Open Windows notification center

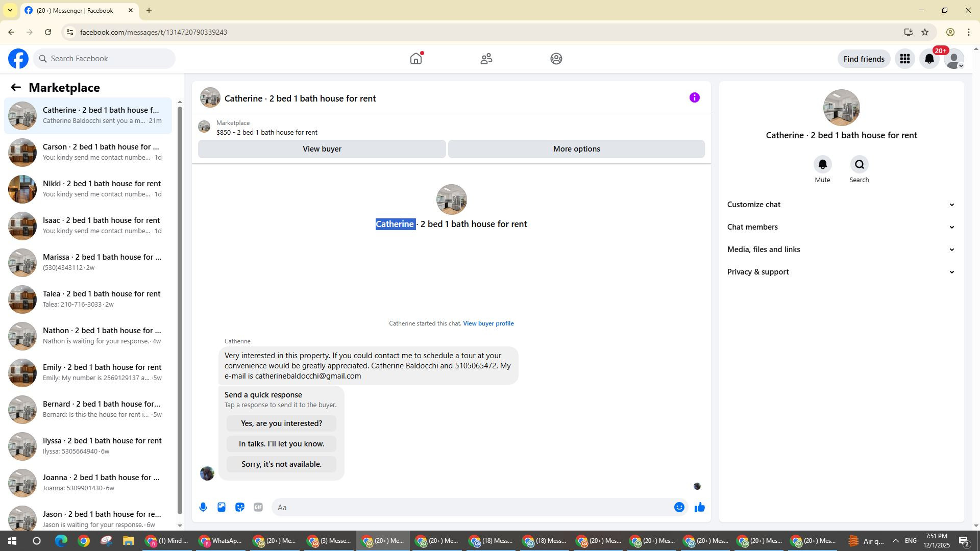[964, 541]
